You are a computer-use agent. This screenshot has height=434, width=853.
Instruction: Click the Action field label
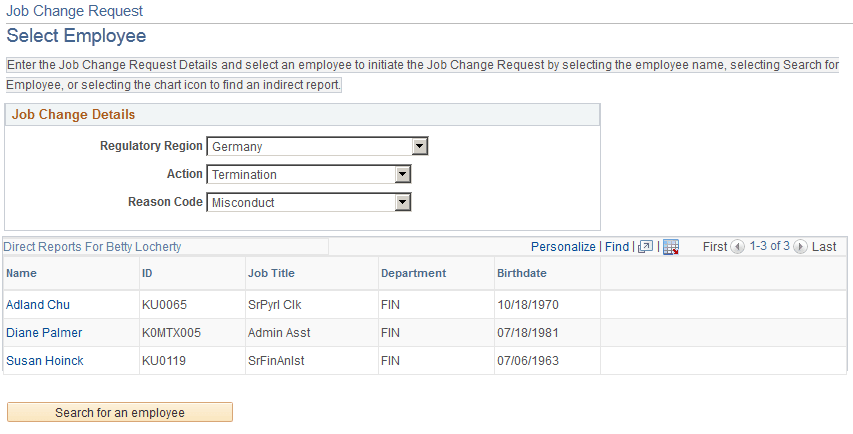(185, 174)
